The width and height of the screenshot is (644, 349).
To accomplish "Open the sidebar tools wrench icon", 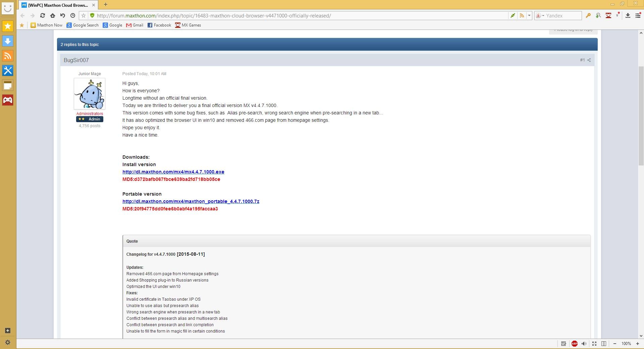I will point(8,70).
